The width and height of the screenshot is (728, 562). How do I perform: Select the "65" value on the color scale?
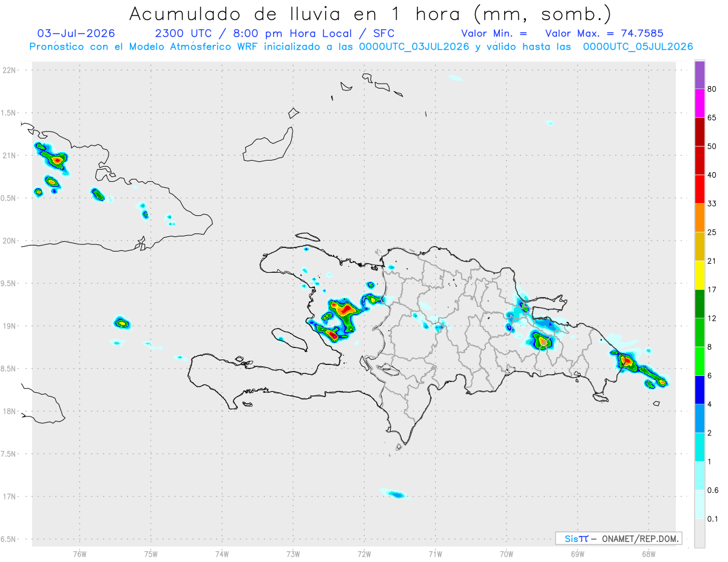click(713, 118)
